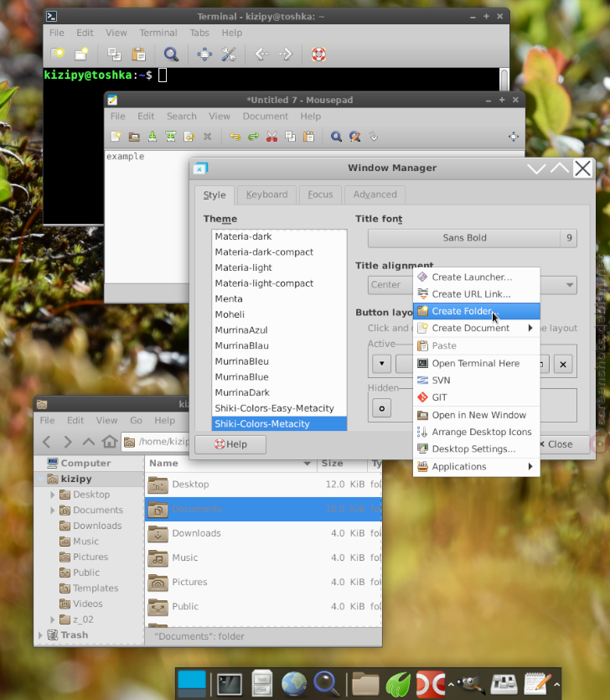
Task: Click the copy icon in Terminal toolbar
Action: click(x=115, y=54)
